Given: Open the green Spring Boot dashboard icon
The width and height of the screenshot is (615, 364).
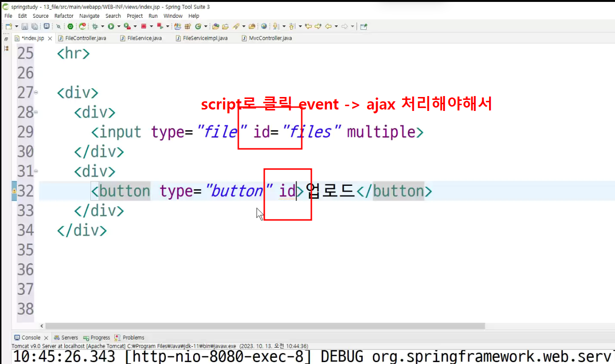Looking at the screenshot, I should pyautogui.click(x=70, y=26).
